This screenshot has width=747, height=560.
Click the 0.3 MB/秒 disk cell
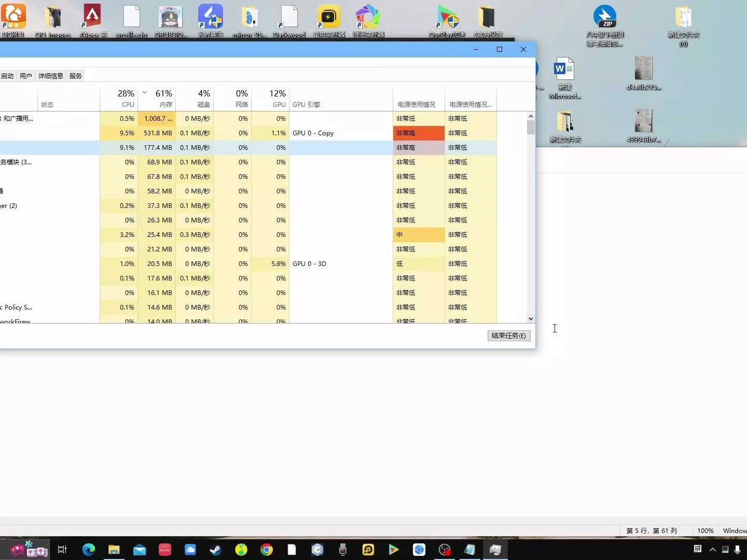(x=195, y=234)
